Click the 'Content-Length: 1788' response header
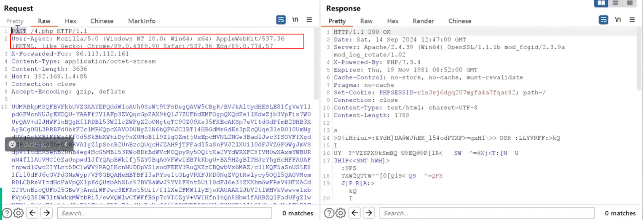Image resolution: width=644 pixels, height=220 pixels. [371, 115]
